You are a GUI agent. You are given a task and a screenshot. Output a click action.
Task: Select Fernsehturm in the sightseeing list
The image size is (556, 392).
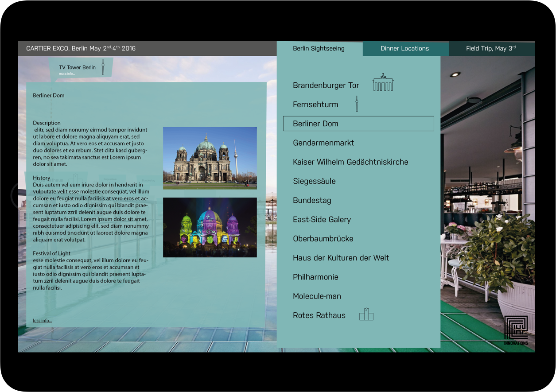(x=315, y=105)
